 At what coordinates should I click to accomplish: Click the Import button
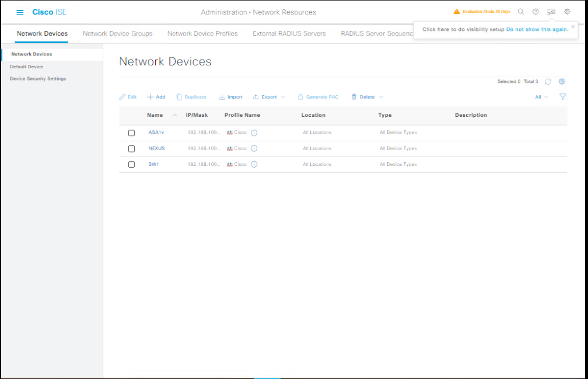[x=230, y=97]
